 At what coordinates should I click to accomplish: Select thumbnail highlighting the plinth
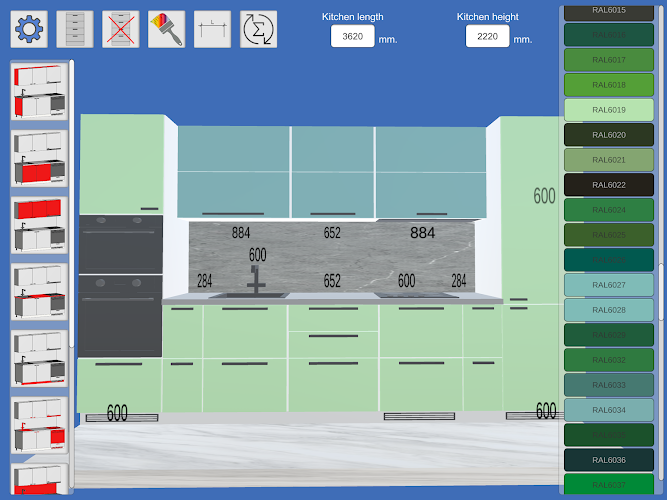click(x=39, y=359)
